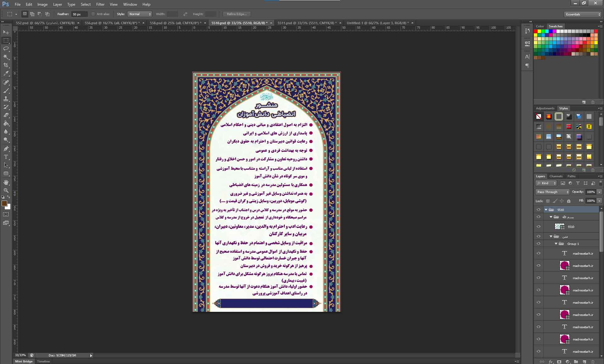
Task: Open the Essentials workspace dropdown
Action: [583, 14]
